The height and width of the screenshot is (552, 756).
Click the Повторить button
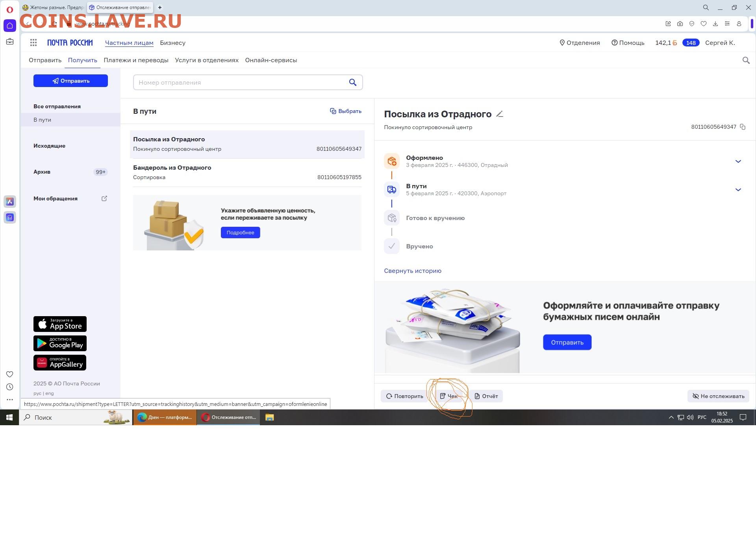coord(405,396)
